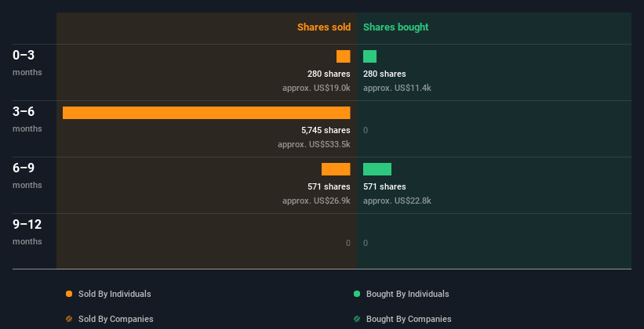Click the 0–3 months row label

click(27, 63)
